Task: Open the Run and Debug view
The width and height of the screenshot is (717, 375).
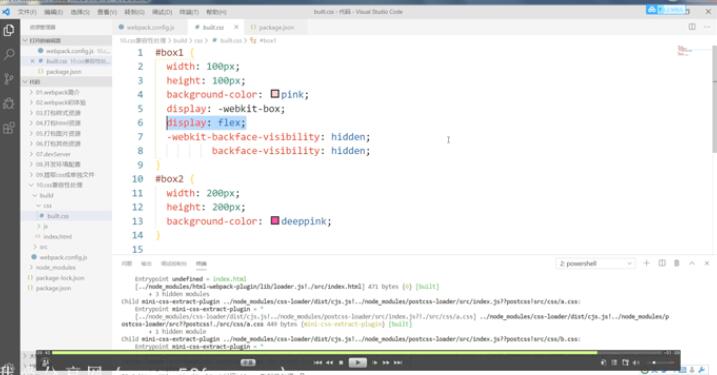Action: pyautogui.click(x=9, y=103)
